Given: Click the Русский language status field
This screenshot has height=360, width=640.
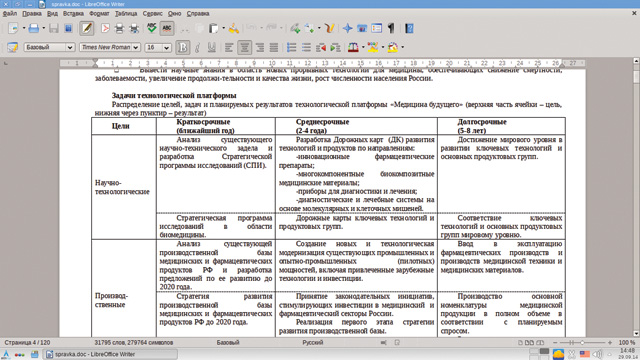Looking at the screenshot, I should click(313, 342).
